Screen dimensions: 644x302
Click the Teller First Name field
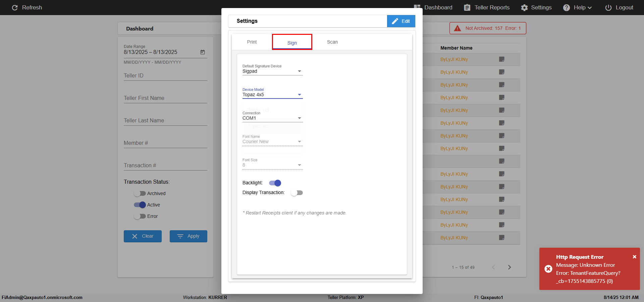point(165,98)
